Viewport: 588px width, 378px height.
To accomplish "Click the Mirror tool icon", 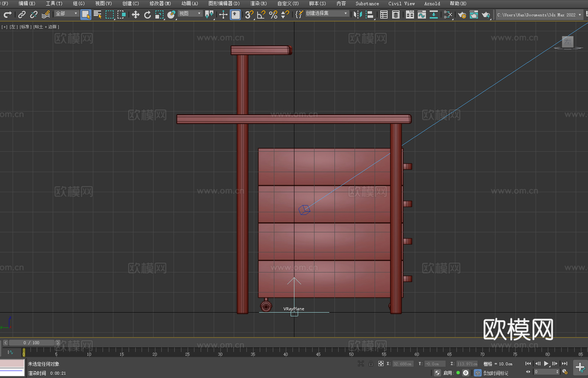I will pyautogui.click(x=358, y=14).
